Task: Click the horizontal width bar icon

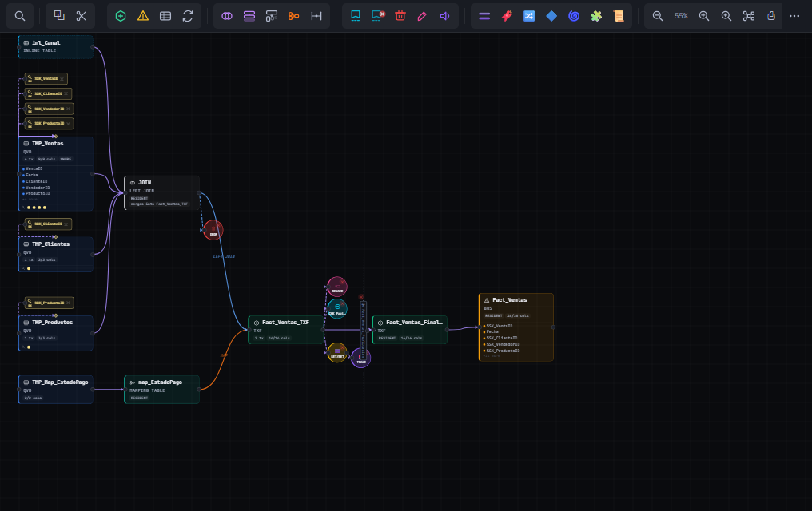Action: pyautogui.click(x=316, y=16)
